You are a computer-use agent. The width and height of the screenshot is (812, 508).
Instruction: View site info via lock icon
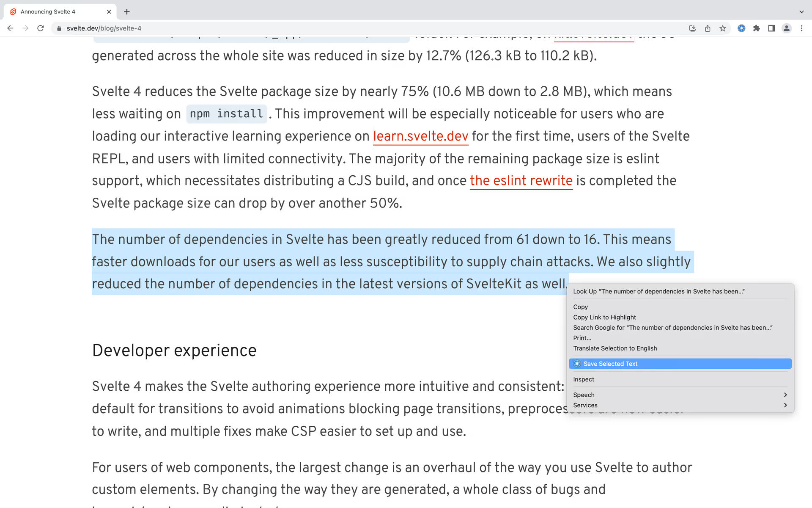point(59,28)
